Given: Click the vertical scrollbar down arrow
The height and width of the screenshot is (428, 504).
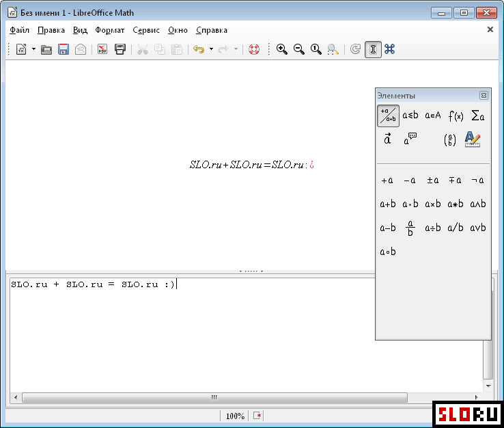Looking at the screenshot, I should click(488, 386).
